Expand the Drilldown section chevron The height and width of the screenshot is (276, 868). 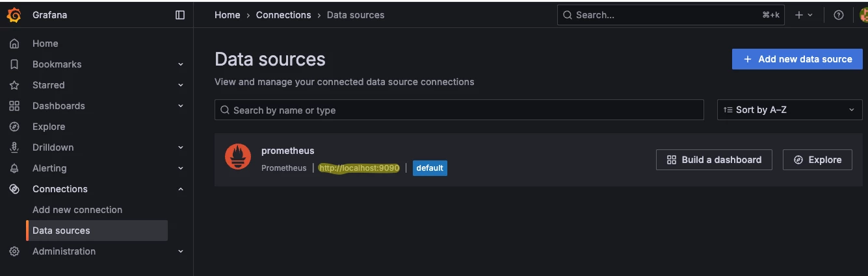tap(181, 147)
